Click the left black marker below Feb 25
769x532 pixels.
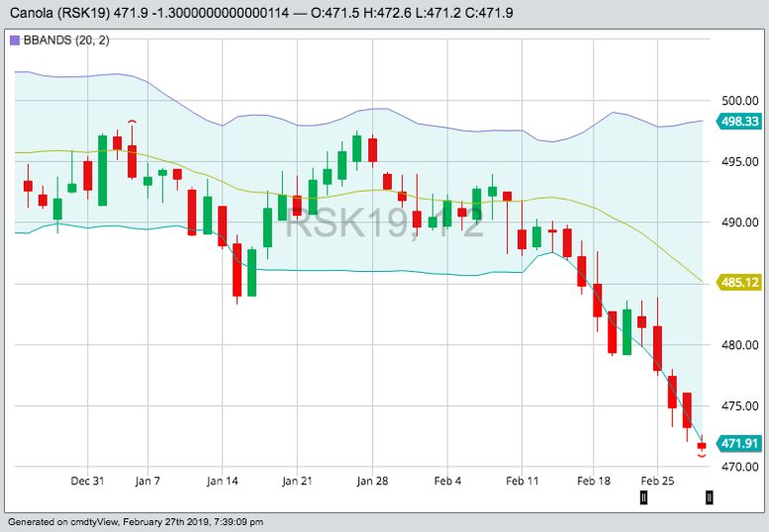pyautogui.click(x=643, y=498)
